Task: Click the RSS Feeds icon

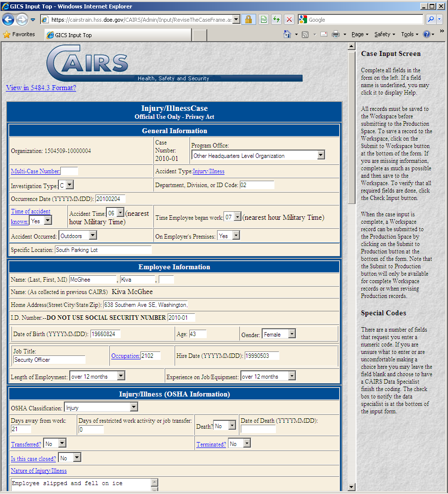Action: click(x=305, y=34)
